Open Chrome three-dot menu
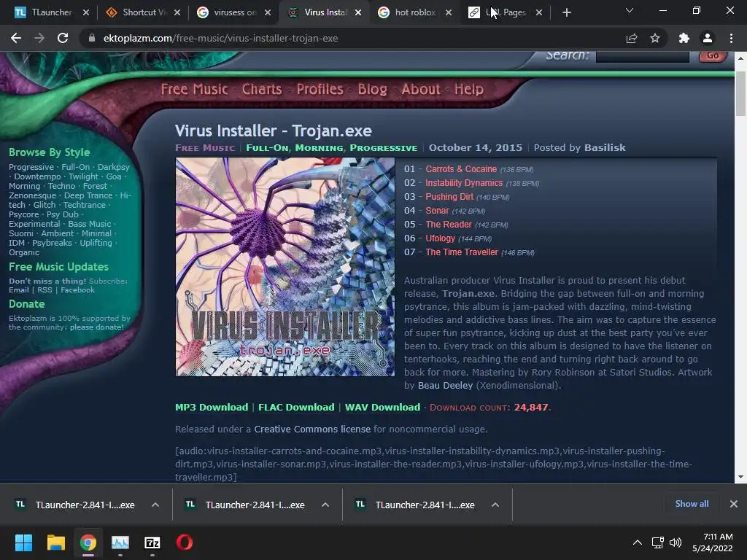Image resolution: width=747 pixels, height=560 pixels. tap(731, 38)
